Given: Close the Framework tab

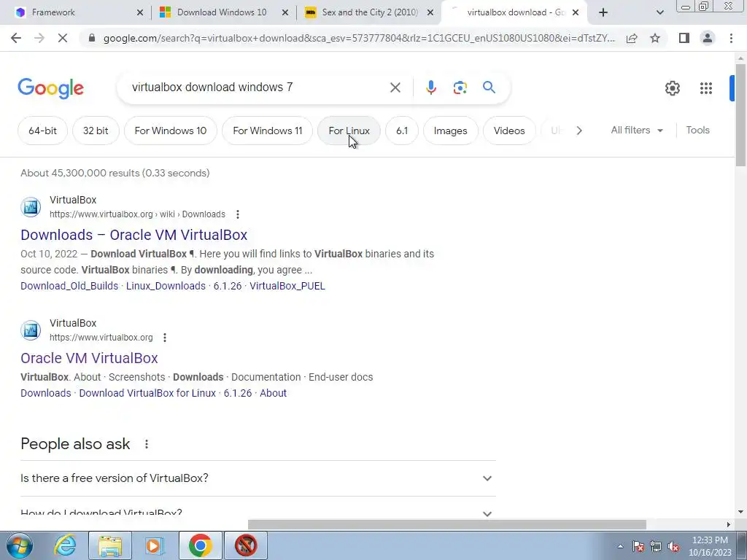Looking at the screenshot, I should [x=139, y=13].
